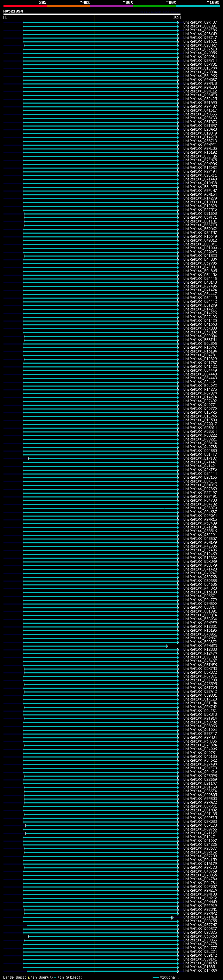Open hit UniRef100_Q9XF87

(x=200, y=23)
